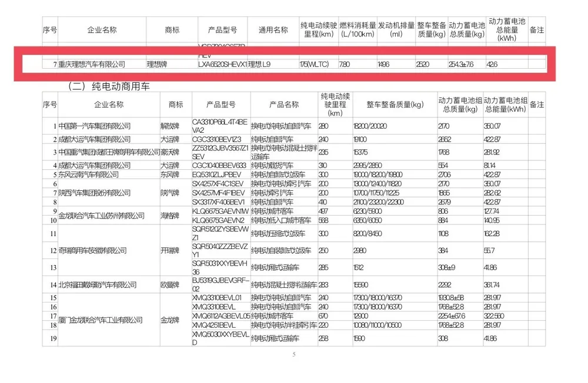588x383 pixels.
Task: Click model code EQ5310ZLJPBEV
Action: (x=217, y=174)
